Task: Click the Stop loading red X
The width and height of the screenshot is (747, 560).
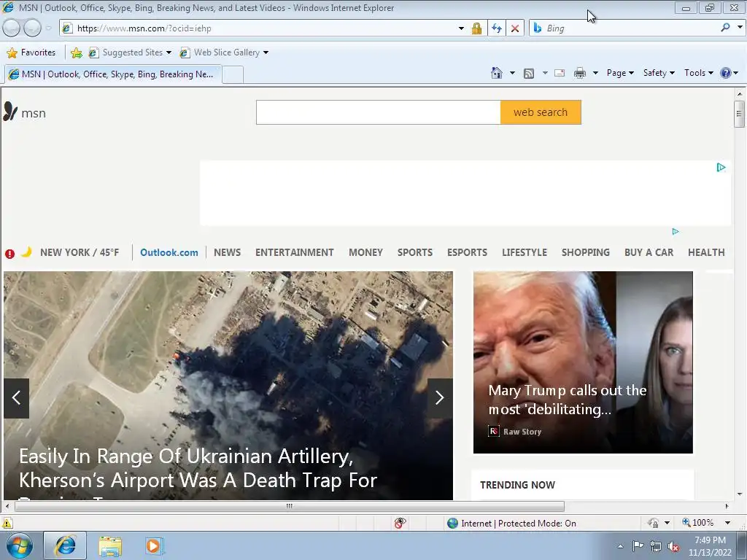Action: 515,28
